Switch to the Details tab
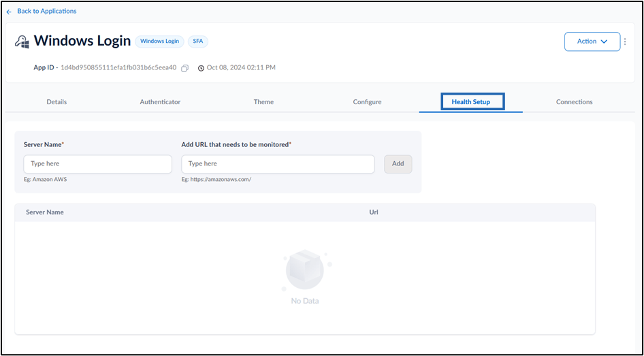The height and width of the screenshot is (356, 644). pyautogui.click(x=57, y=102)
